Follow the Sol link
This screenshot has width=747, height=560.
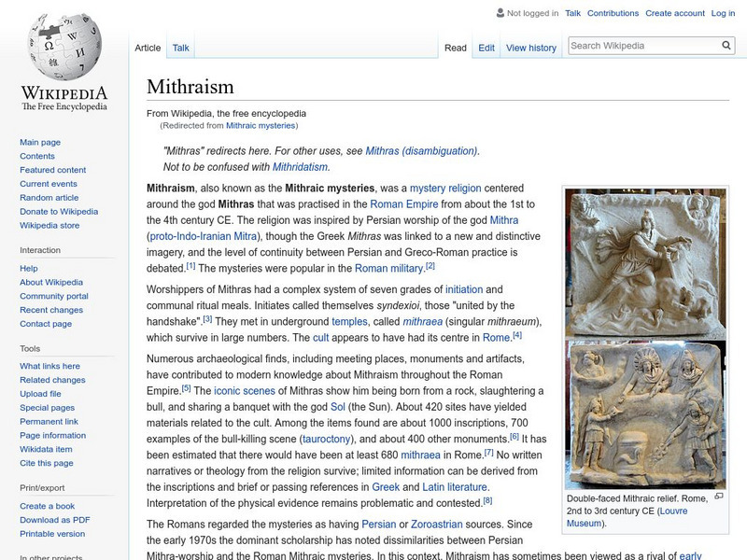tap(338, 407)
